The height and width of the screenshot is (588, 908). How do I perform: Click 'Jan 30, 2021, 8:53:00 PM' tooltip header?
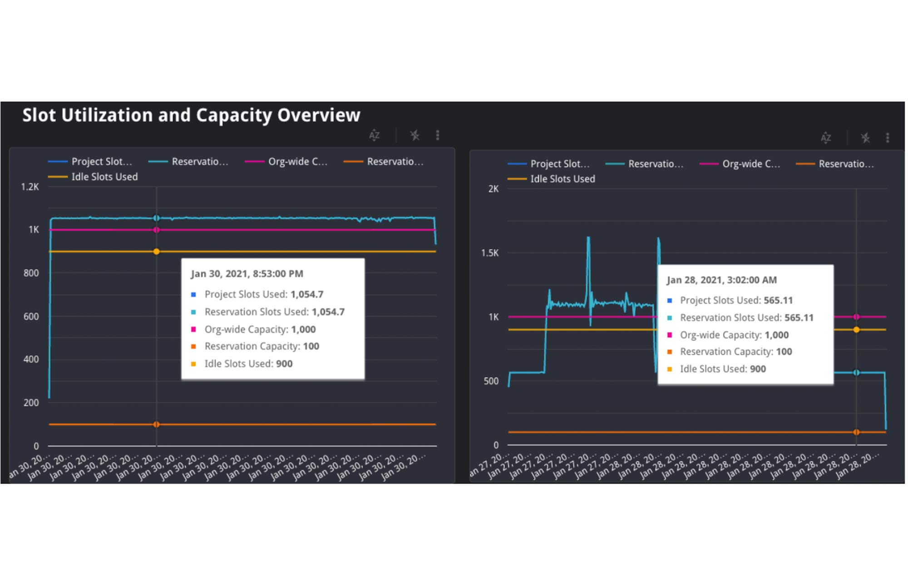pos(247,274)
